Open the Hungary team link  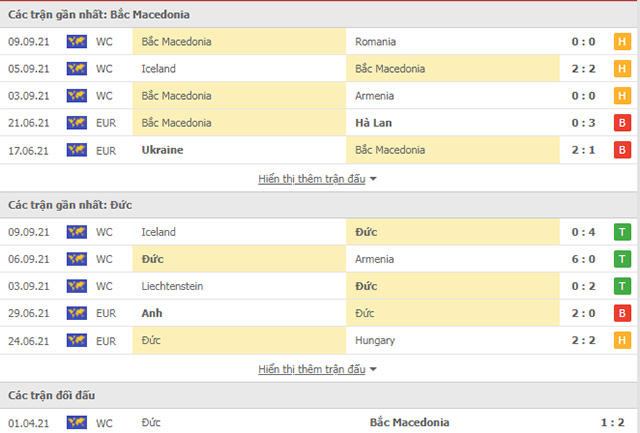click(375, 340)
